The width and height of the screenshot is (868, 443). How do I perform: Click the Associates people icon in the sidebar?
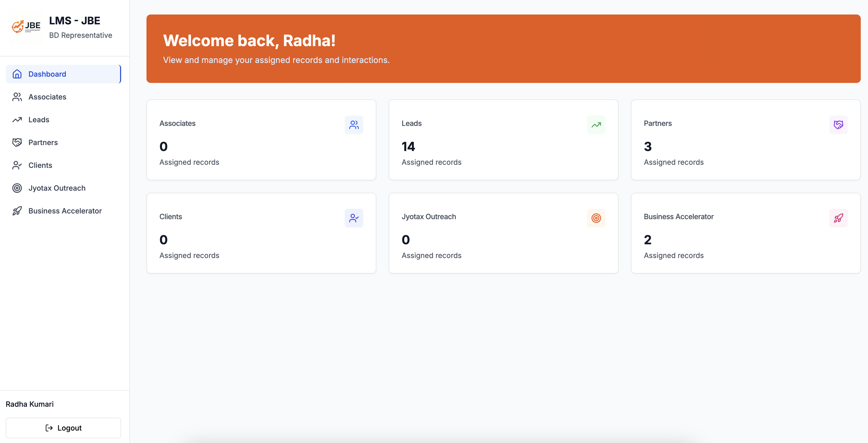(x=17, y=97)
